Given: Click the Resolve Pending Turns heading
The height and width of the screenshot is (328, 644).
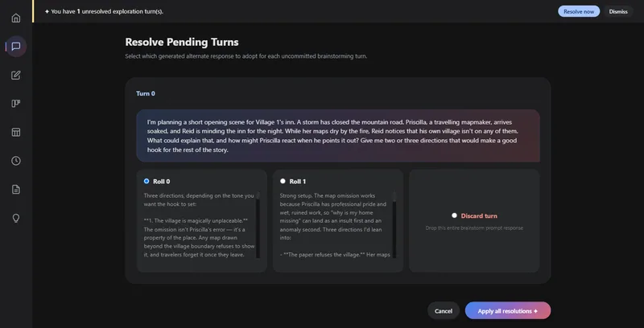Looking at the screenshot, I should click(182, 43).
